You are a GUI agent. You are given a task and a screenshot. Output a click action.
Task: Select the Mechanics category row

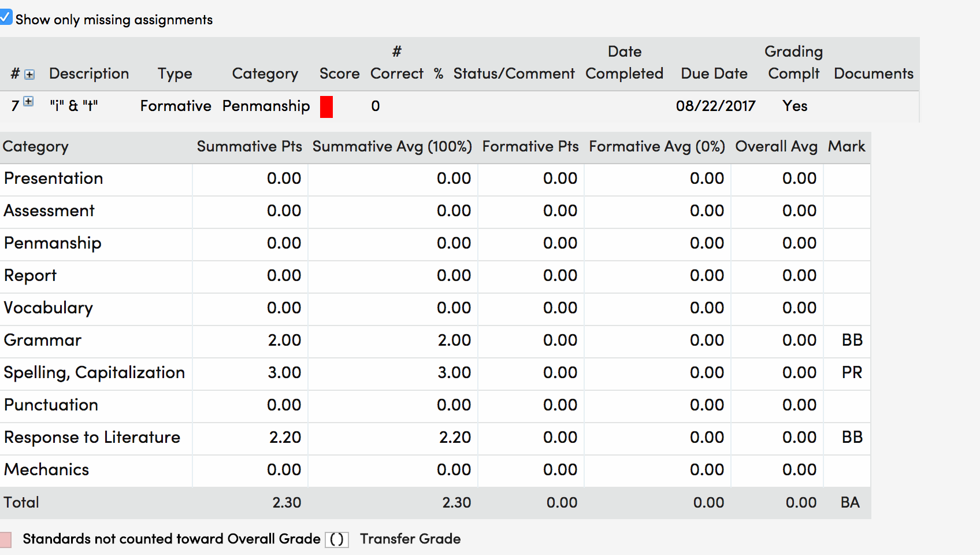point(435,470)
